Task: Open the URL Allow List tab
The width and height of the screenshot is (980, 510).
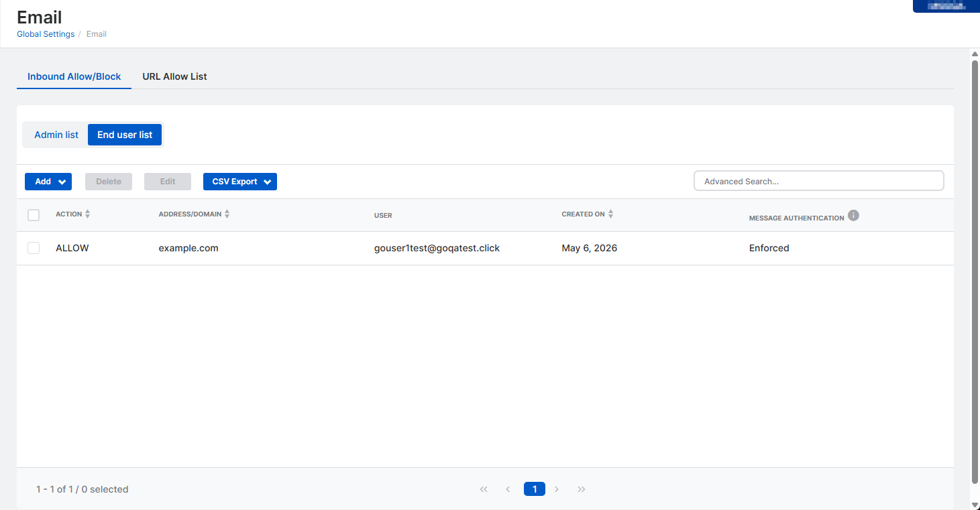Action: point(174,76)
